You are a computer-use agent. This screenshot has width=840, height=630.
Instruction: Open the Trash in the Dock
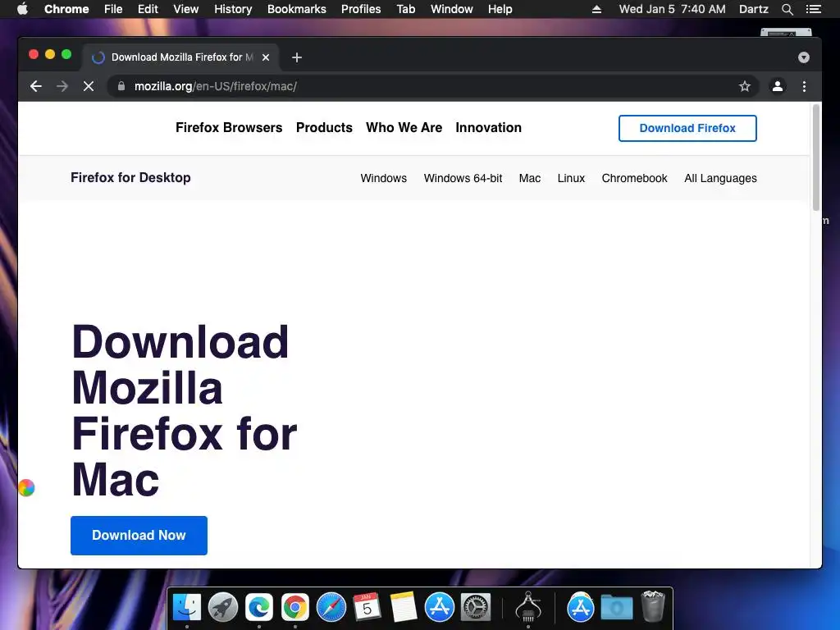(x=652, y=606)
